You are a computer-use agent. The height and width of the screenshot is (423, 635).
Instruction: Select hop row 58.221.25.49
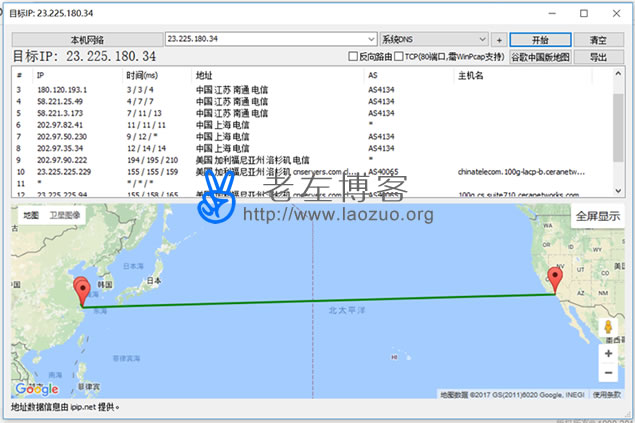click(x=312, y=102)
